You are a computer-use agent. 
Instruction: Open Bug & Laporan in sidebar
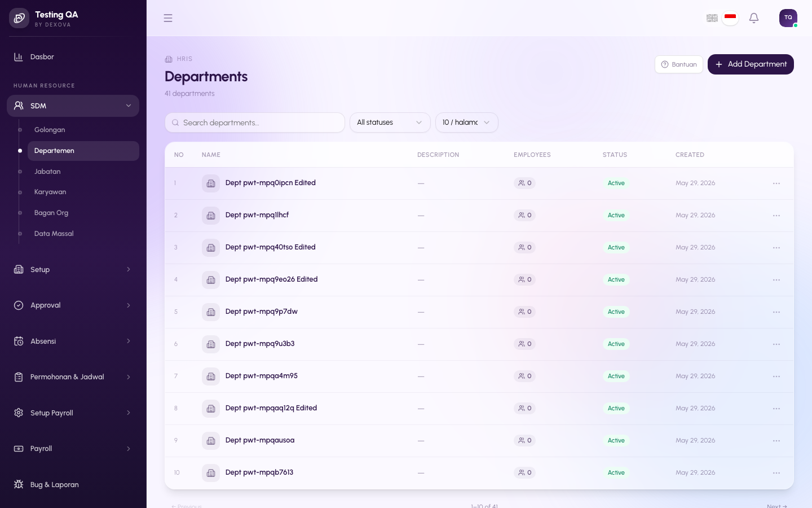73,485
